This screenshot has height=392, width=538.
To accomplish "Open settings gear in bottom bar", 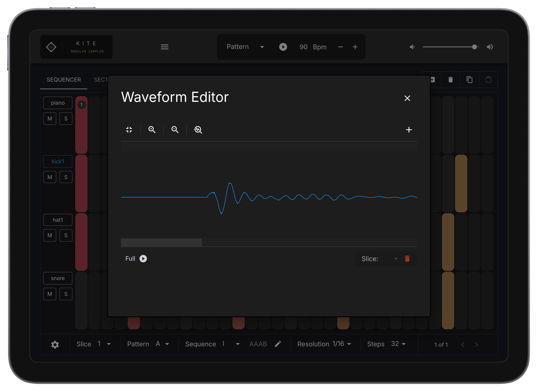I will point(55,345).
